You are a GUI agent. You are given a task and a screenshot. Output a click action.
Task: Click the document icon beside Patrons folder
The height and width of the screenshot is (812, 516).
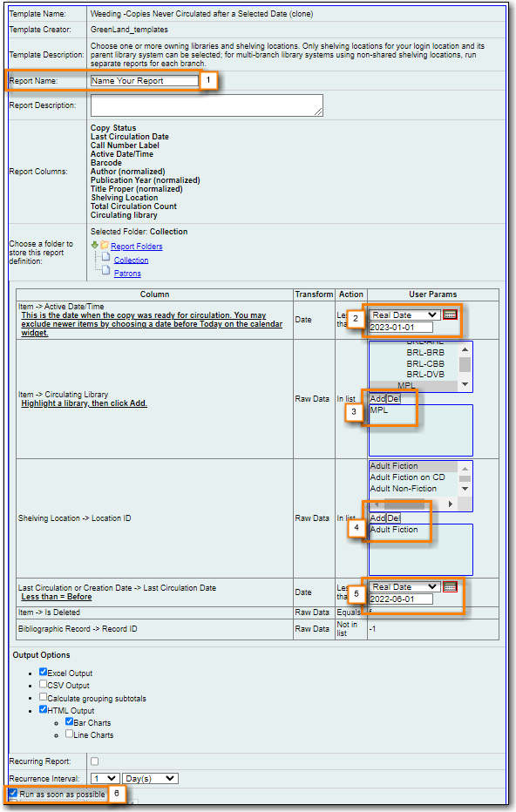pos(105,270)
